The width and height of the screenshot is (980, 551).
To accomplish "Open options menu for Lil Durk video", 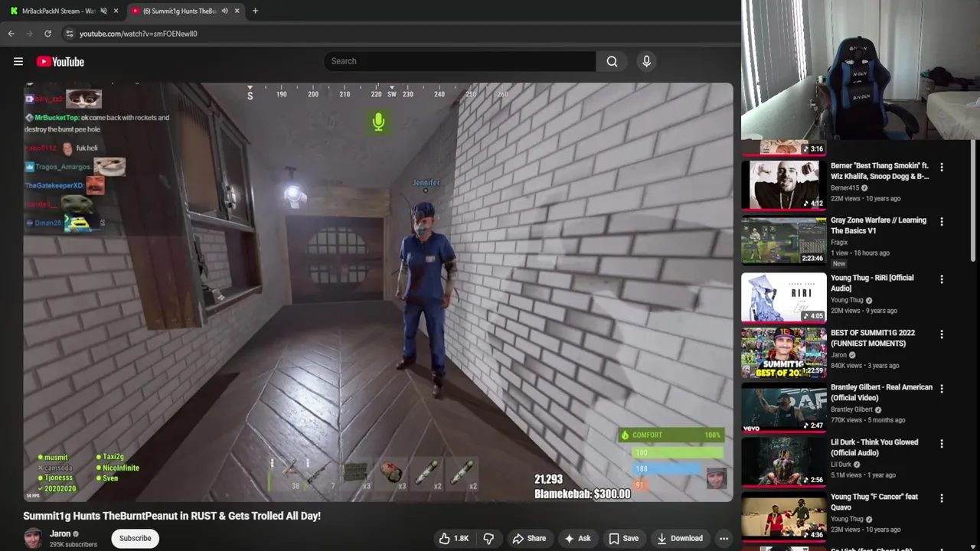I will (x=942, y=444).
